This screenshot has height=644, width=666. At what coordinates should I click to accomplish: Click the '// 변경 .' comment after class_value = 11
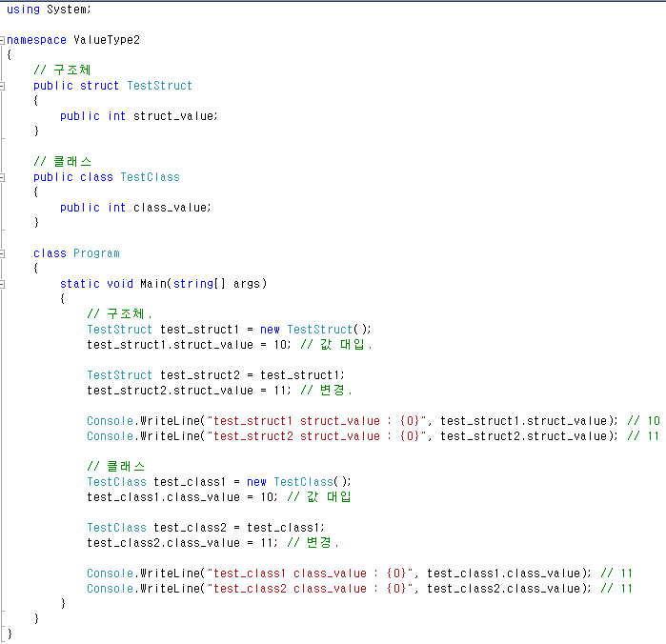click(x=313, y=542)
